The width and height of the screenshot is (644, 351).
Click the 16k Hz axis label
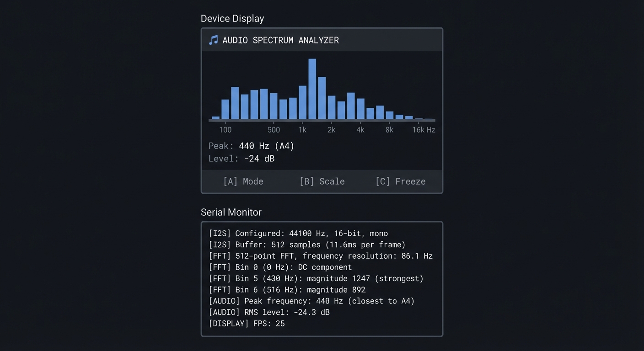423,129
